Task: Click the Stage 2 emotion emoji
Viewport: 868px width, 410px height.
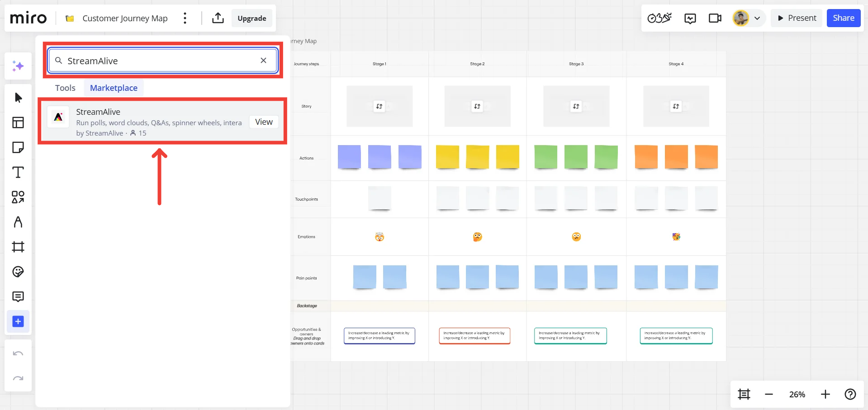Action: tap(477, 237)
